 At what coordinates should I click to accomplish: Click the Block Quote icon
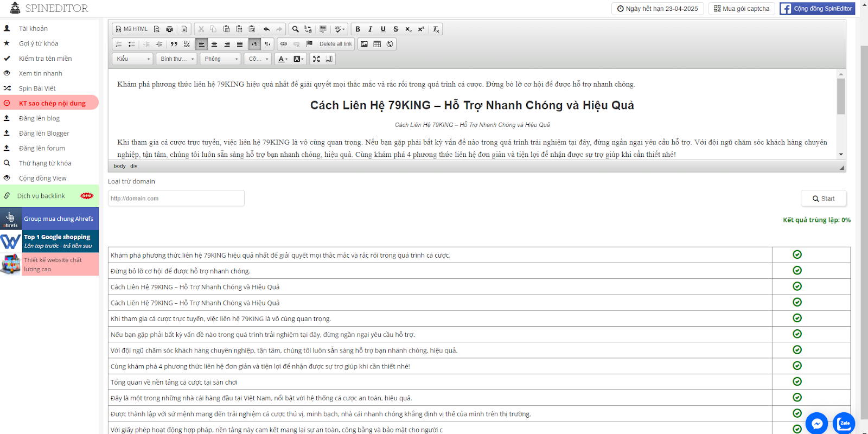click(x=174, y=44)
